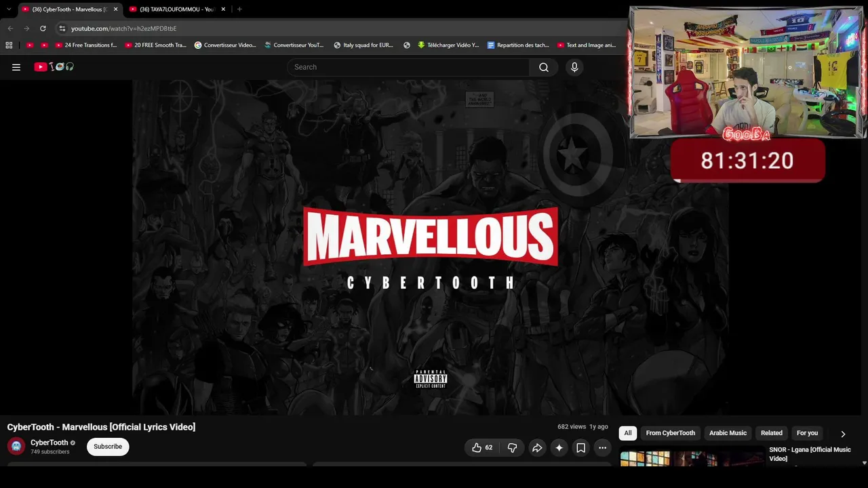The height and width of the screenshot is (488, 868).
Task: Reload the page in the browser
Action: point(43,28)
